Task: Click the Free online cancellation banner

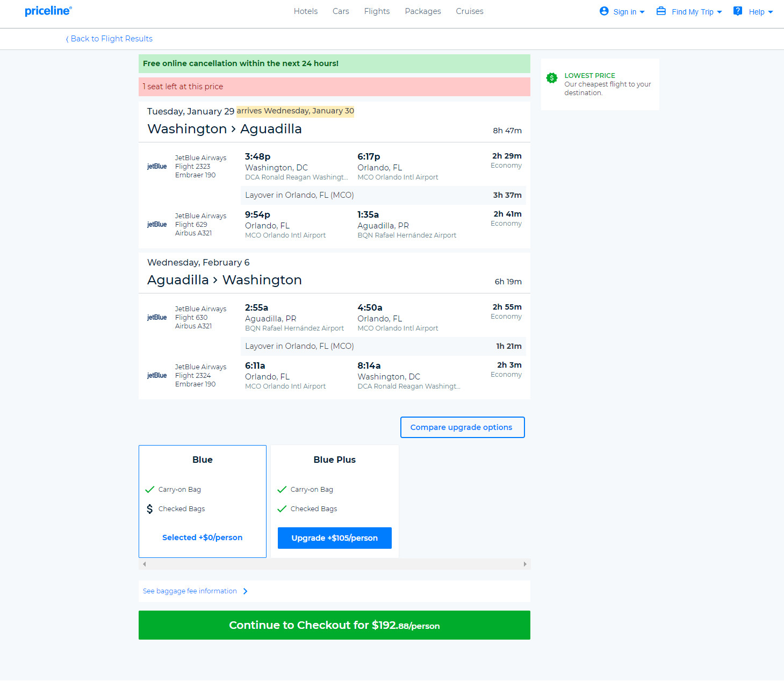Action: (334, 63)
